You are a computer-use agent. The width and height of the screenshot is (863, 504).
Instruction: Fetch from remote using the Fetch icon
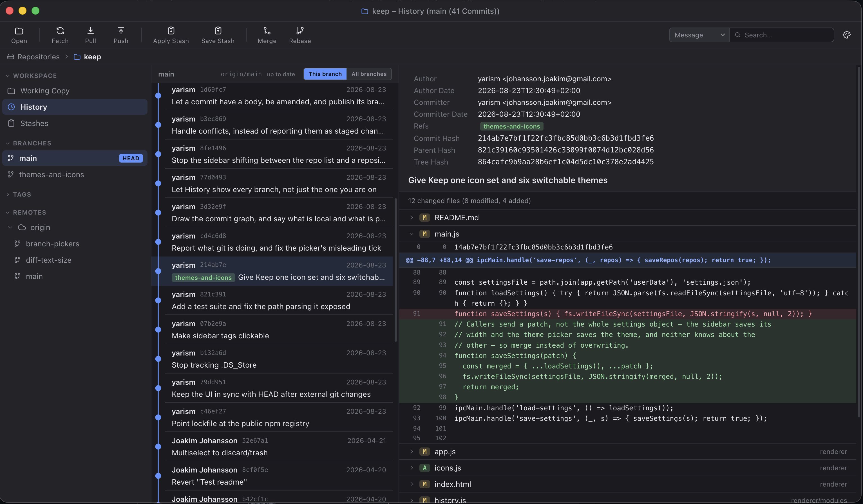(60, 31)
